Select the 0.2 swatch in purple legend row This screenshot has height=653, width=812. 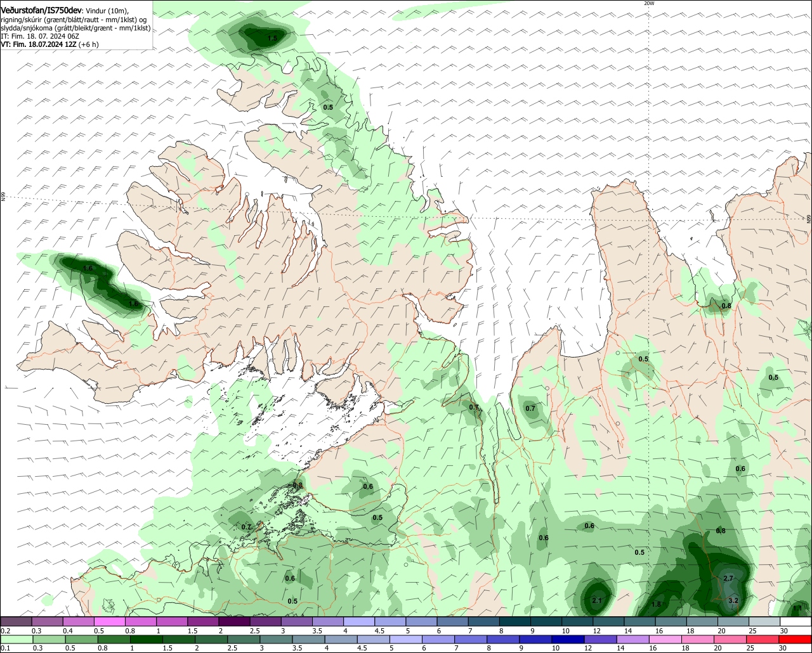click(x=16, y=621)
